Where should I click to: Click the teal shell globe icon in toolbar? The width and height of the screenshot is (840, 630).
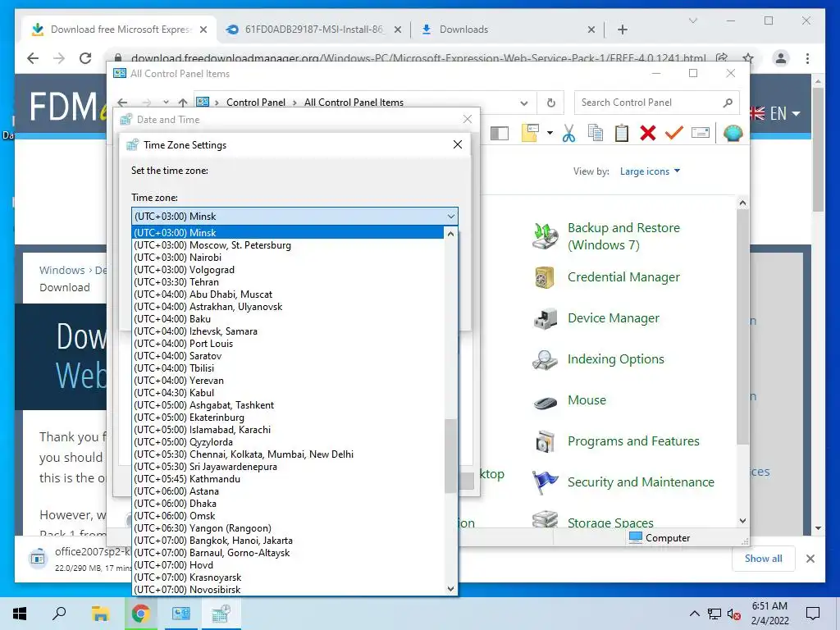click(x=733, y=133)
